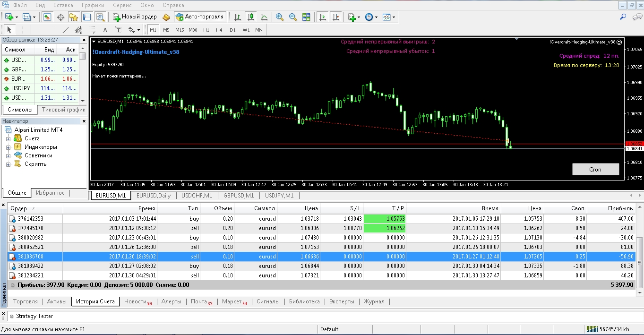The height and width of the screenshot is (335, 644).
Task: Switch to the M1 timeframe
Action: (x=153, y=30)
